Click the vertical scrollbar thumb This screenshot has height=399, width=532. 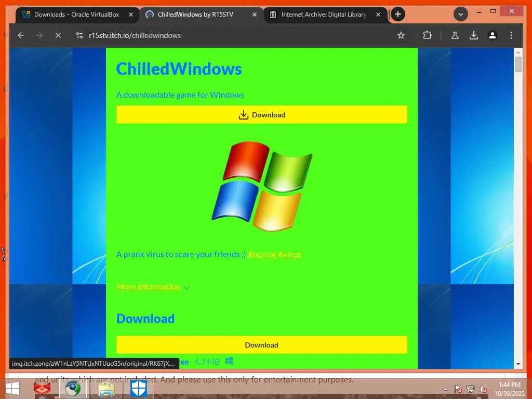coord(518,64)
